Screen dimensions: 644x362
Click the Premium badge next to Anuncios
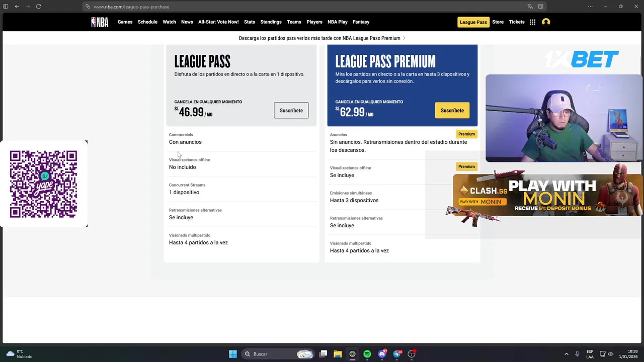click(x=466, y=134)
